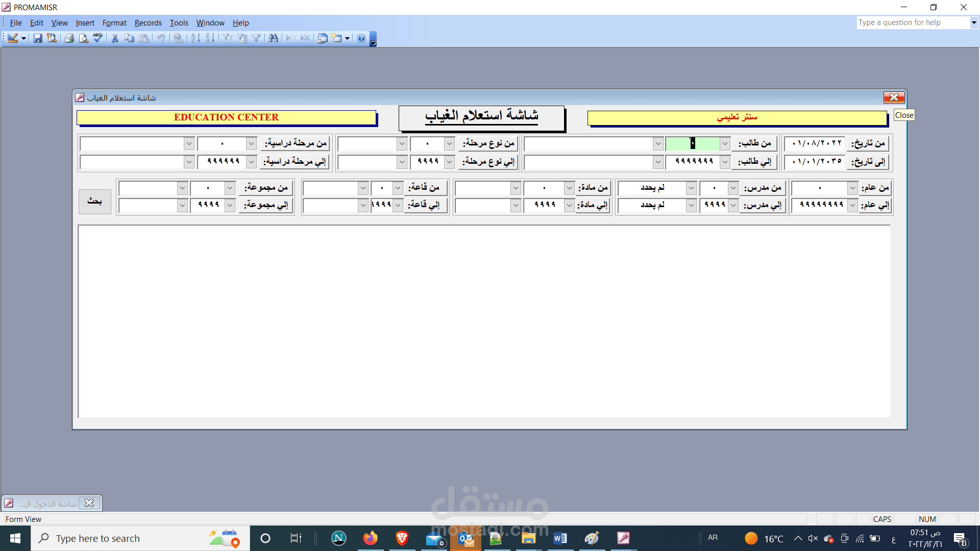
Task: Expand the إلي قاعة number dropdown
Action: [398, 206]
